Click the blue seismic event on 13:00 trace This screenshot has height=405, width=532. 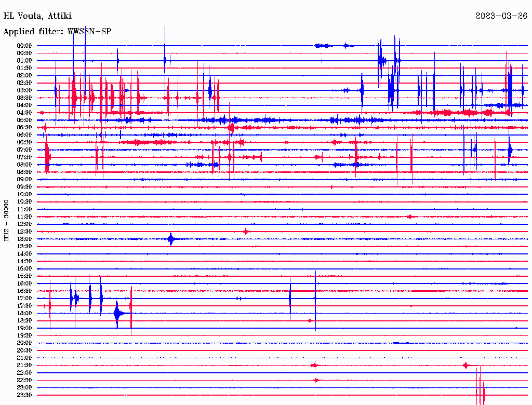click(171, 239)
